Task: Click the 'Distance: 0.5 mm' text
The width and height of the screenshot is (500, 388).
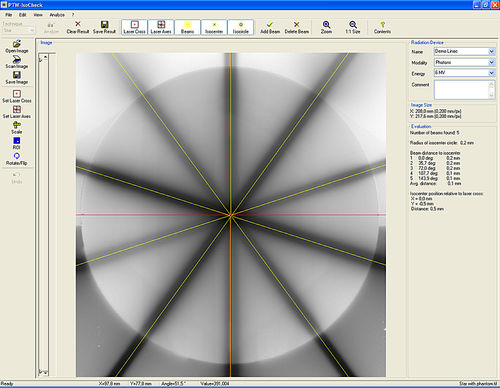Action: [x=427, y=209]
